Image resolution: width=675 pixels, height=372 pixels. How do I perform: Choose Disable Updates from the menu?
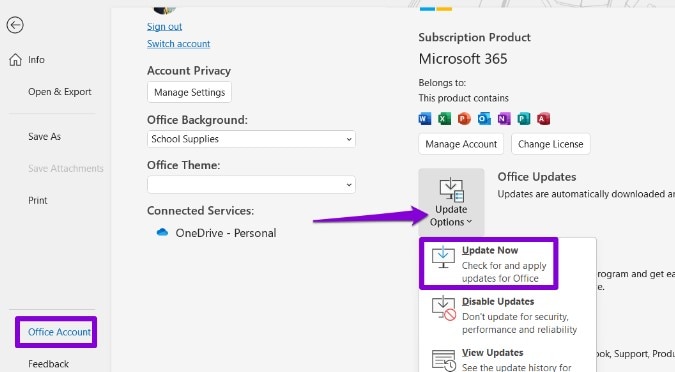pos(508,315)
